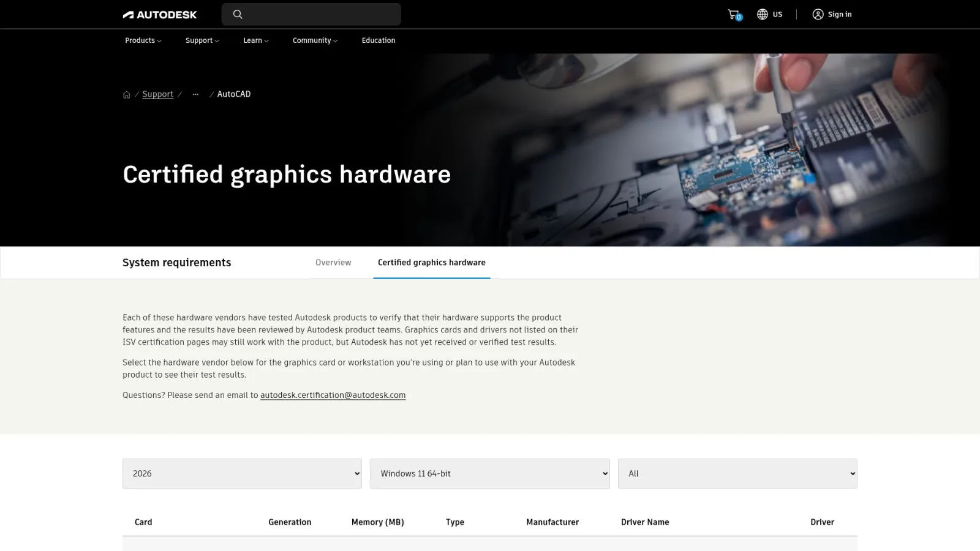Expand the breadcrumb ellipsis
Image resolution: width=980 pixels, height=551 pixels.
pyautogui.click(x=195, y=94)
